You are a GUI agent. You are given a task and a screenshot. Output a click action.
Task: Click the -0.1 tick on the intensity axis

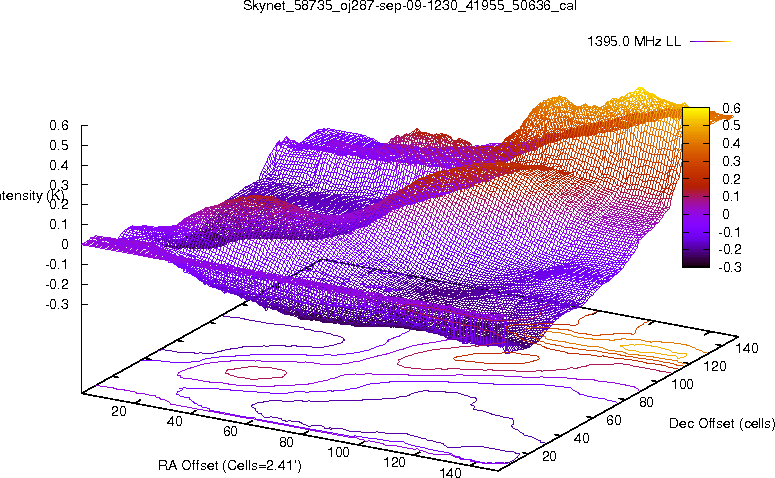point(57,264)
